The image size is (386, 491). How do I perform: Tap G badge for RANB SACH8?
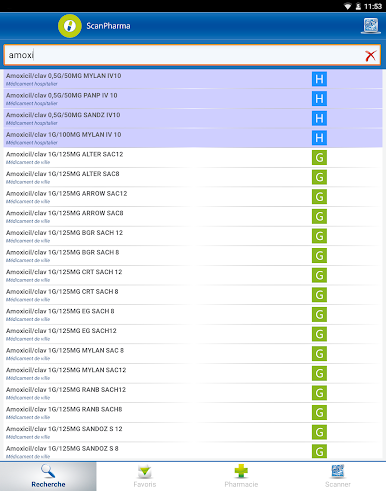point(319,413)
